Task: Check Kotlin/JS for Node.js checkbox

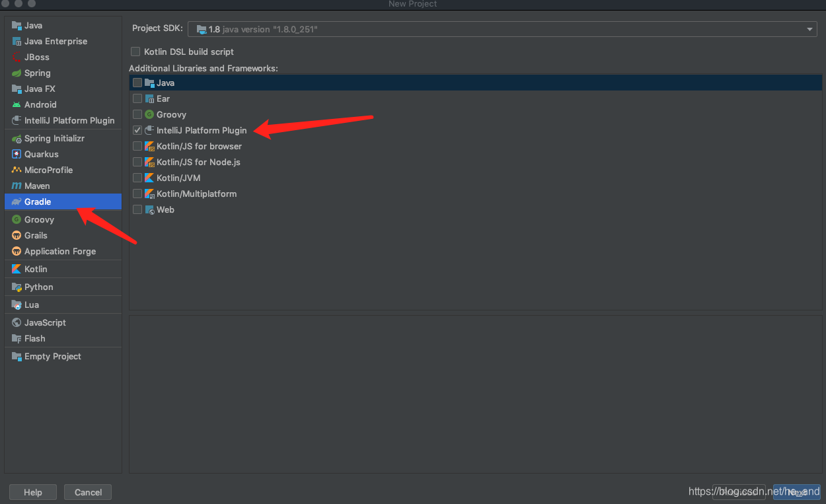Action: 137,162
